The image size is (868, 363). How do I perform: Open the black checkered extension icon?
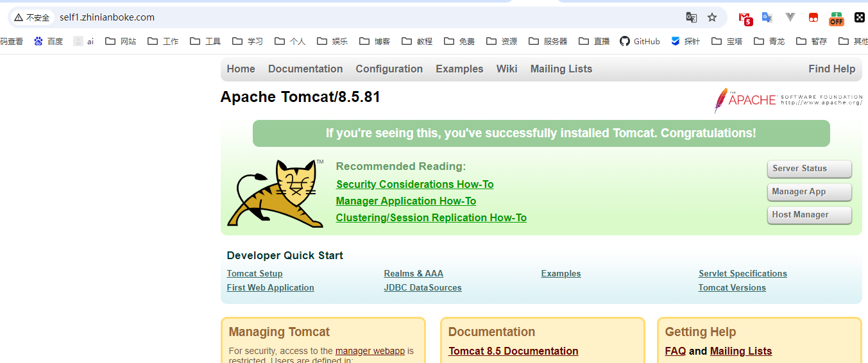[x=860, y=17]
